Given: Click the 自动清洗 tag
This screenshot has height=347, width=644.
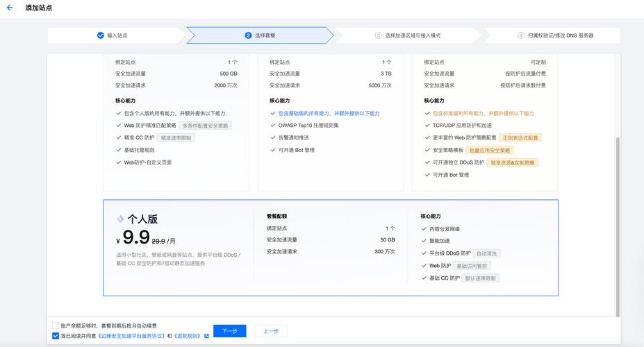Looking at the screenshot, I should pyautogui.click(x=486, y=253).
